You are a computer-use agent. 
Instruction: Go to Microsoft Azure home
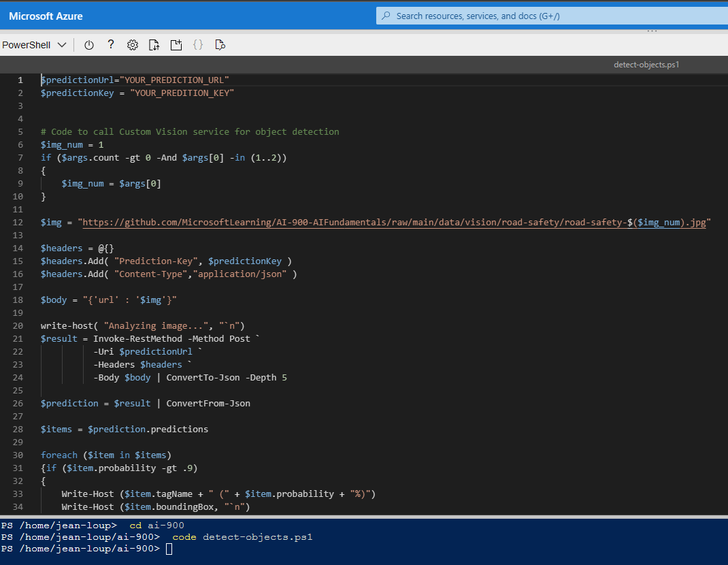click(46, 16)
